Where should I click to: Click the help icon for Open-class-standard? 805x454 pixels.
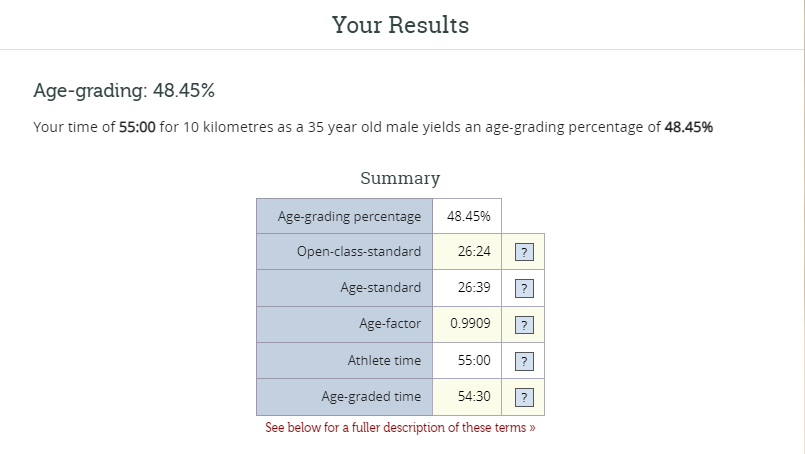click(522, 252)
